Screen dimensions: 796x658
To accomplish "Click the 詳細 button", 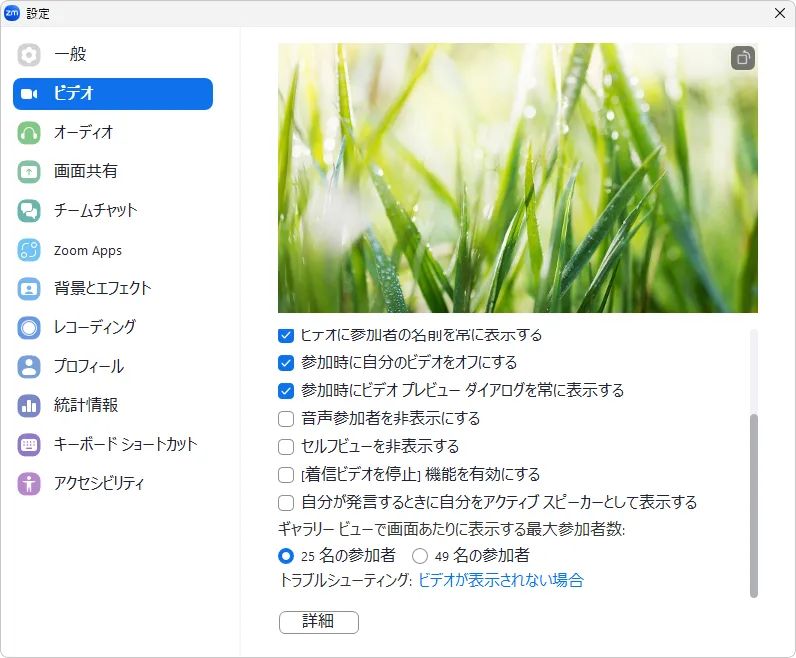I will 318,622.
